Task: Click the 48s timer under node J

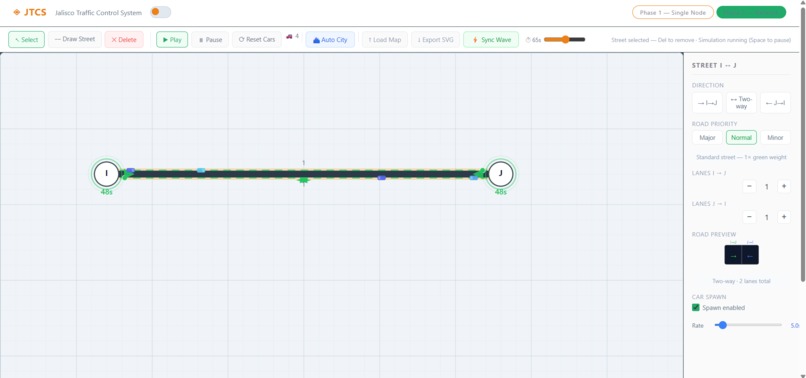Action: point(500,192)
